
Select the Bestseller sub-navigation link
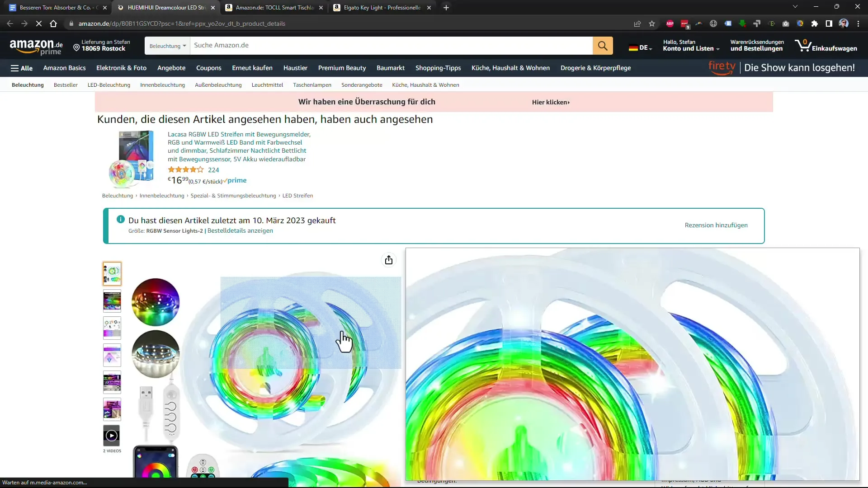tap(66, 85)
